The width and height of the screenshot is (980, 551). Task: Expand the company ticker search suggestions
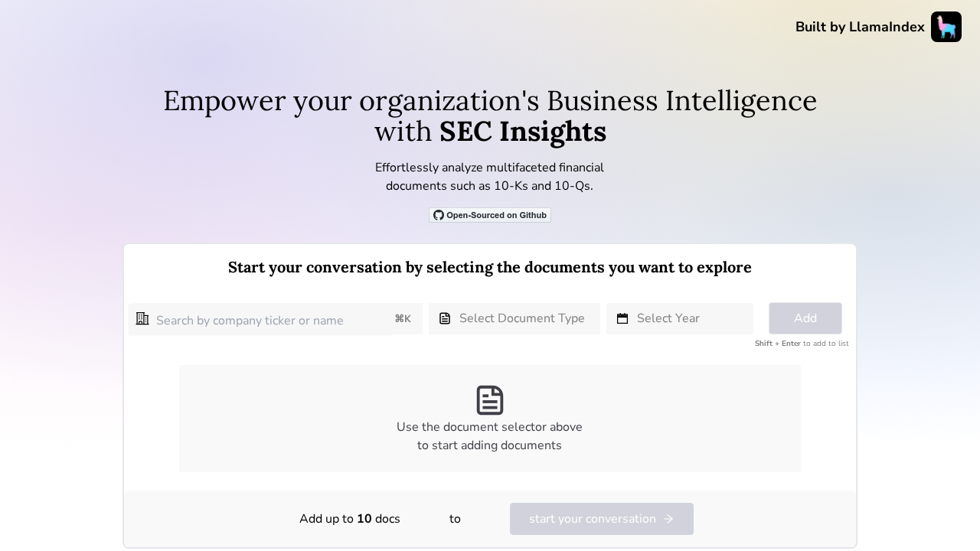coord(260,320)
